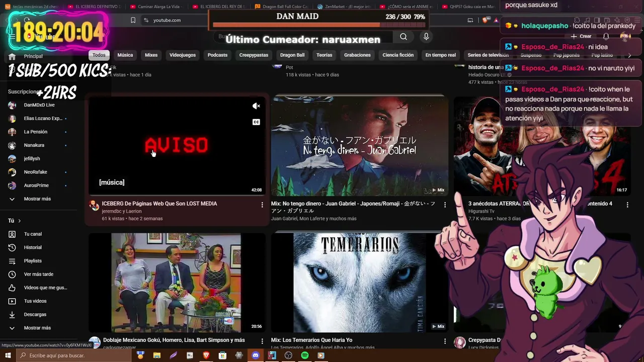Open the Windows Start menu

(x=8, y=355)
